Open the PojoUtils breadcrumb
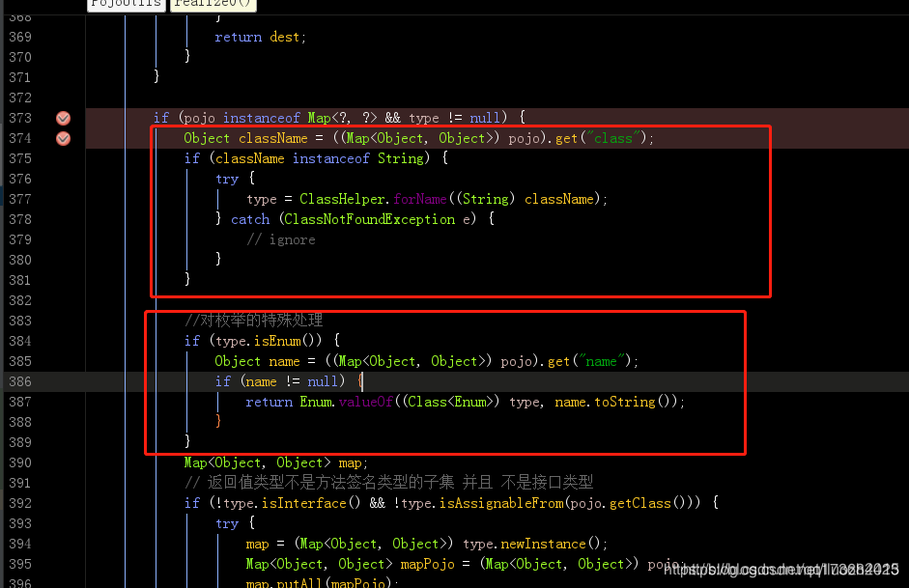Image resolution: width=909 pixels, height=588 pixels. 127,4
